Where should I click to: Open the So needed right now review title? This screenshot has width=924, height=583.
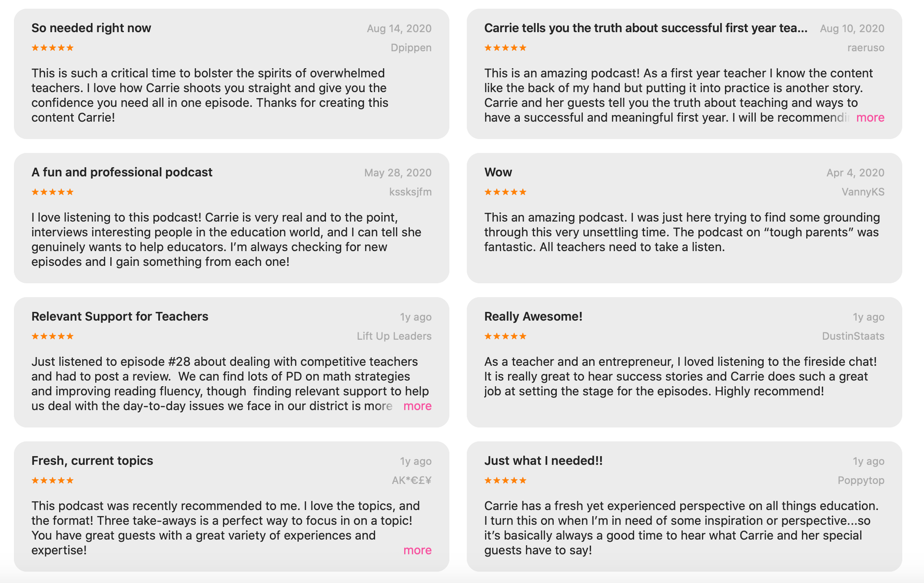(x=91, y=28)
